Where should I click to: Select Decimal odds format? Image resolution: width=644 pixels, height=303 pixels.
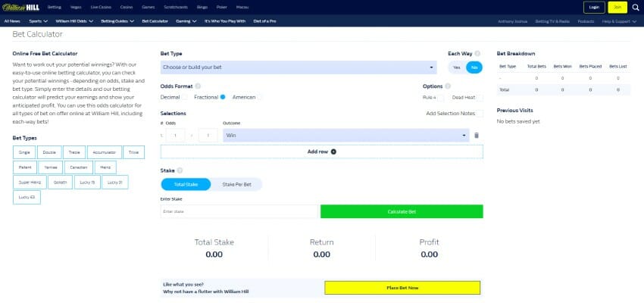(x=184, y=97)
